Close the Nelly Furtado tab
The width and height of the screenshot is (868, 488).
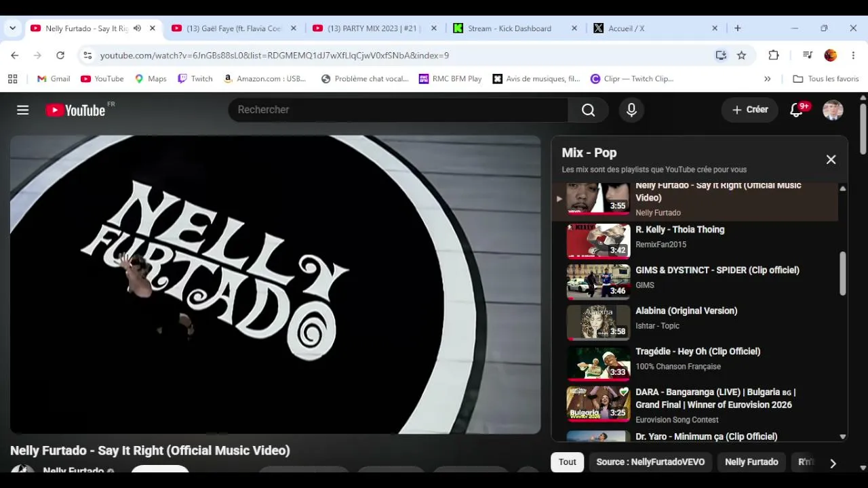pos(153,28)
